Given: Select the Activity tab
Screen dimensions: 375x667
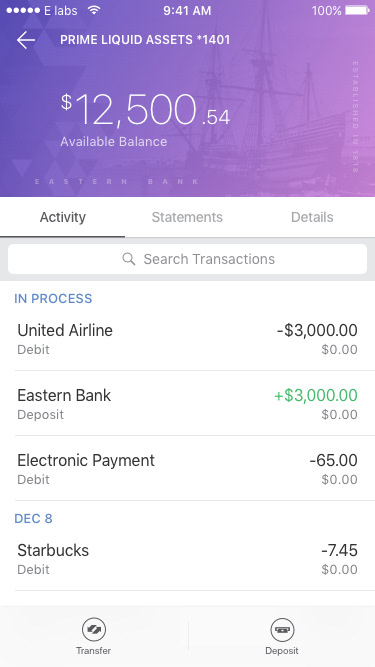Looking at the screenshot, I should point(62,217).
